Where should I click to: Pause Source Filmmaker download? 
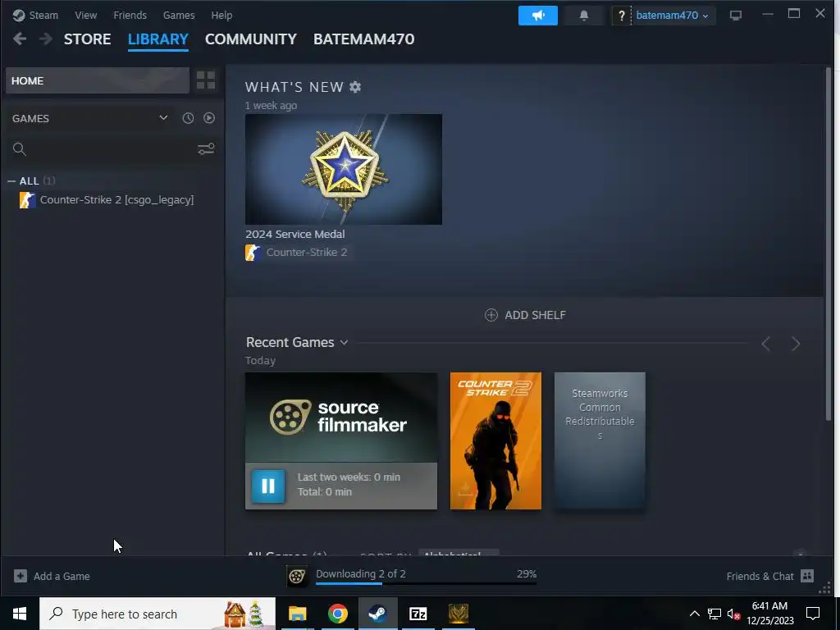(268, 486)
